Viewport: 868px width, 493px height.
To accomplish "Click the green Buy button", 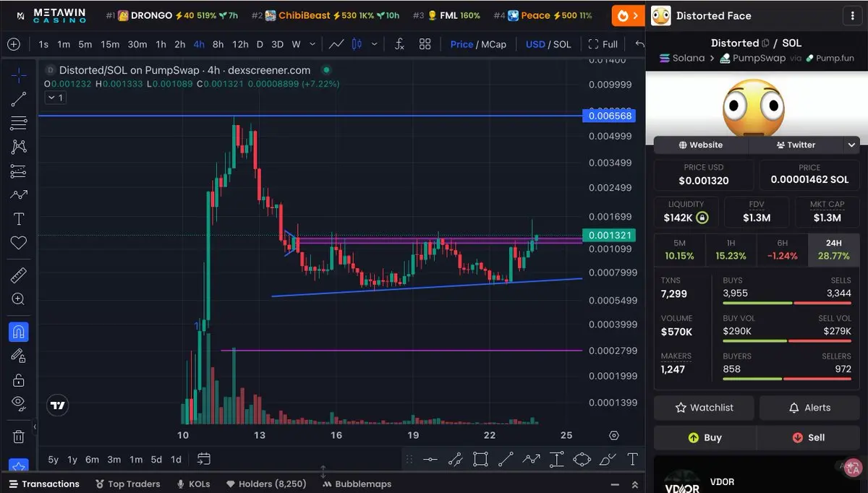I will click(705, 437).
